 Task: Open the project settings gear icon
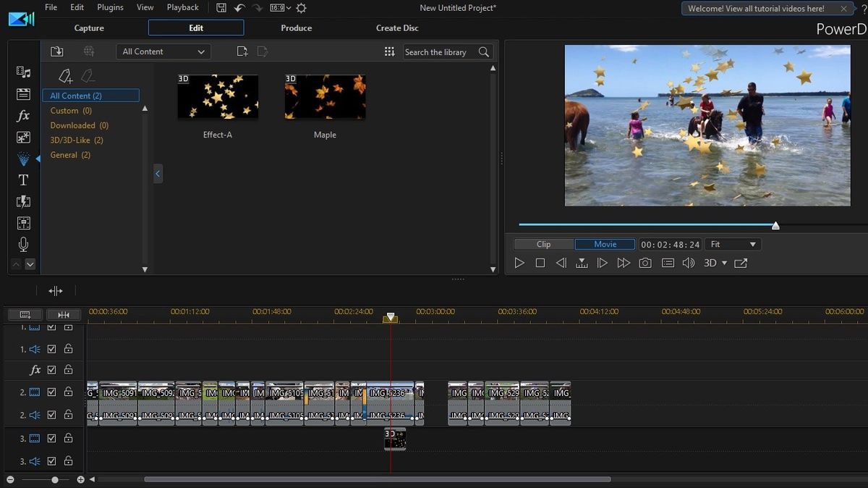tap(302, 8)
